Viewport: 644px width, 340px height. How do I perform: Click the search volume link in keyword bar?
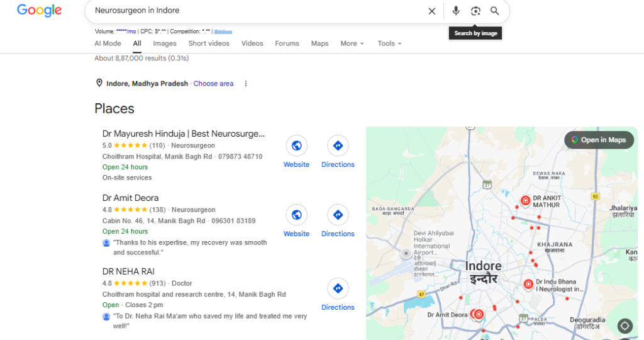[x=126, y=31]
